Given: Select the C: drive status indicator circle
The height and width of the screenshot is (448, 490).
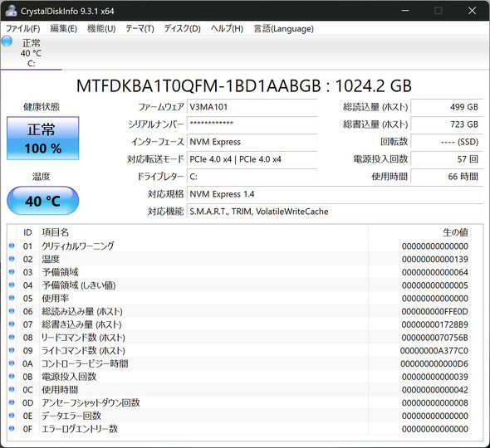Looking at the screenshot, I should click(7, 41).
